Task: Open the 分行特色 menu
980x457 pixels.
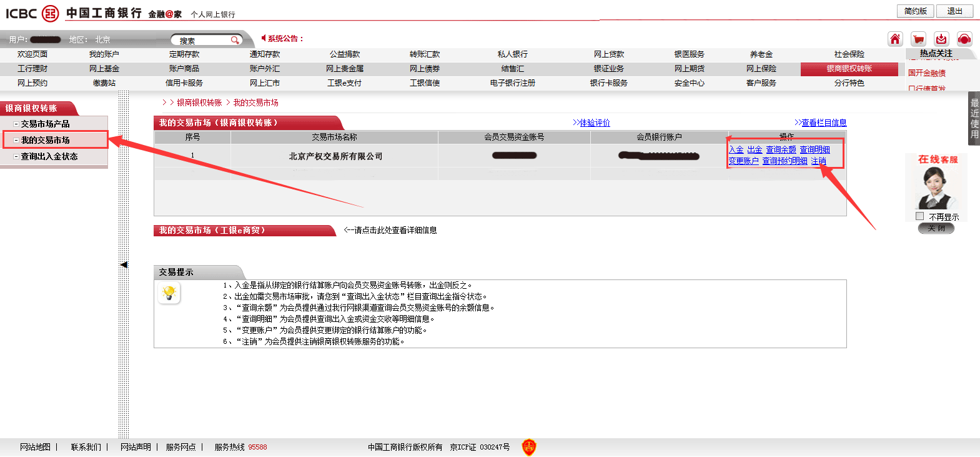Action: tap(849, 83)
